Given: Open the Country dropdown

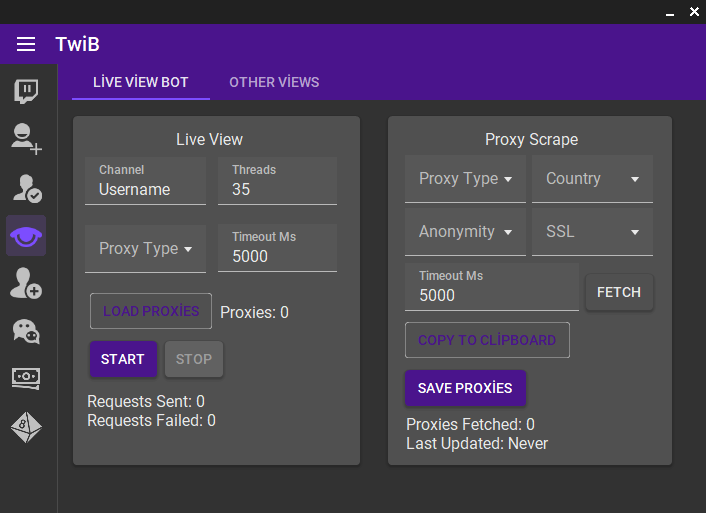Looking at the screenshot, I should [592, 179].
